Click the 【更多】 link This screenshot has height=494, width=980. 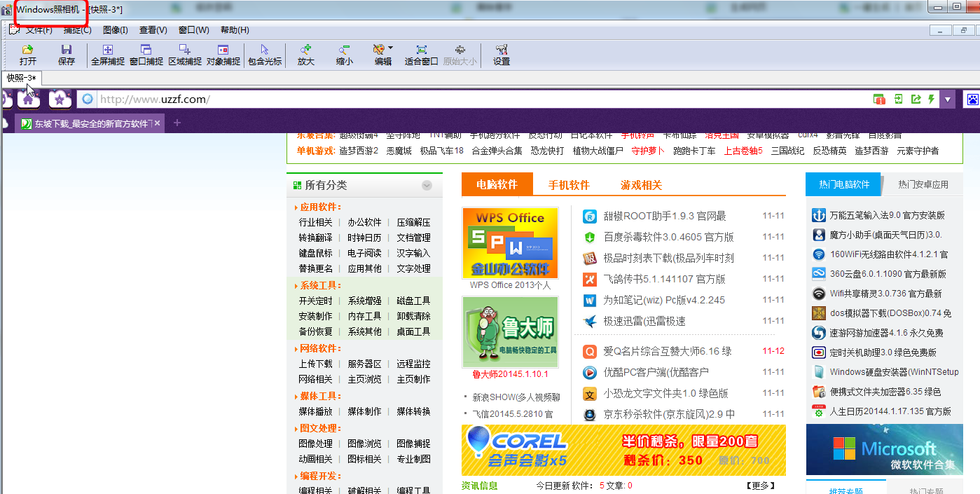tap(759, 486)
